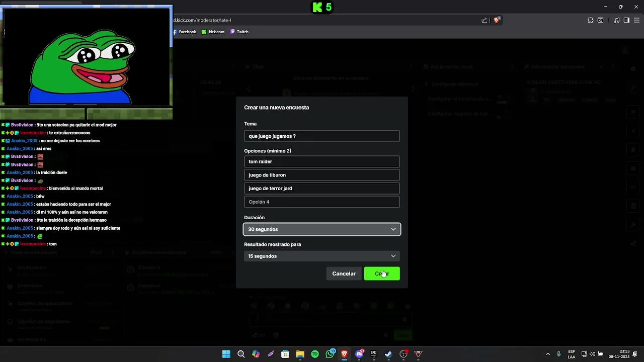This screenshot has height=362, width=644.
Task: Open the clock showing 23:53
Action: tap(619, 354)
